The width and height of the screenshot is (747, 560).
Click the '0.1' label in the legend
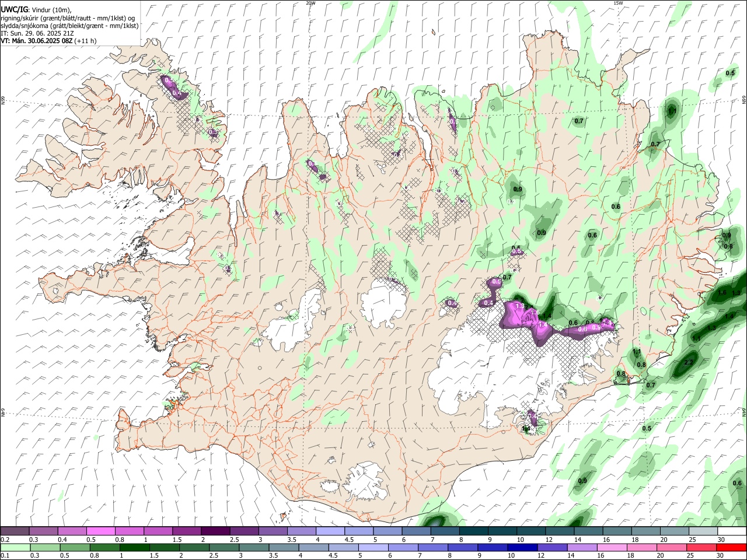pyautogui.click(x=5, y=556)
